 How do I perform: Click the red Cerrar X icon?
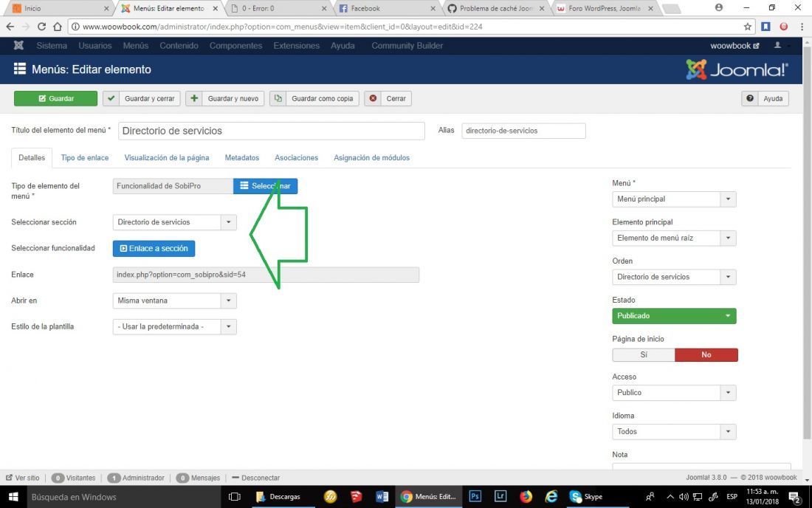coord(373,98)
